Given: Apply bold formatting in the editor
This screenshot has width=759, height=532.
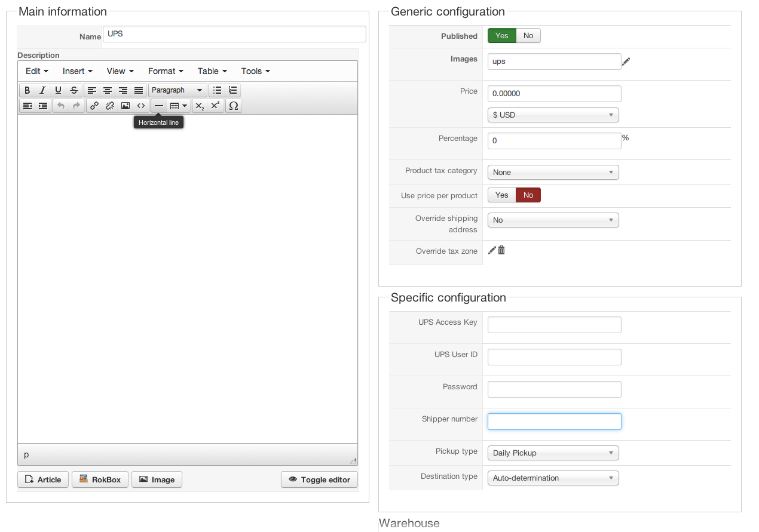Looking at the screenshot, I should click(27, 90).
